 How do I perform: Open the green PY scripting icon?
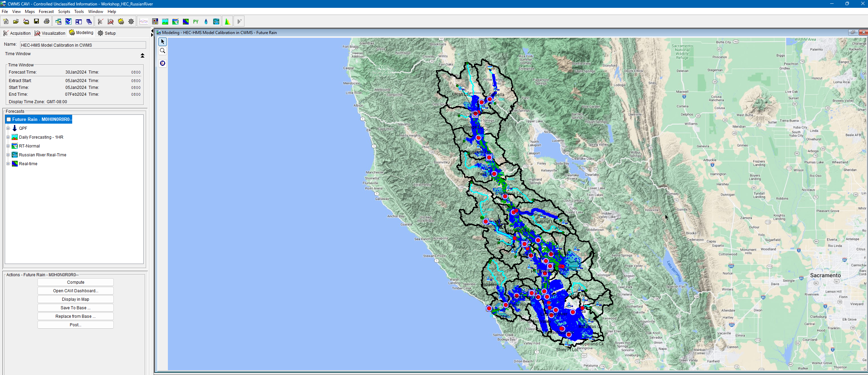pos(196,21)
